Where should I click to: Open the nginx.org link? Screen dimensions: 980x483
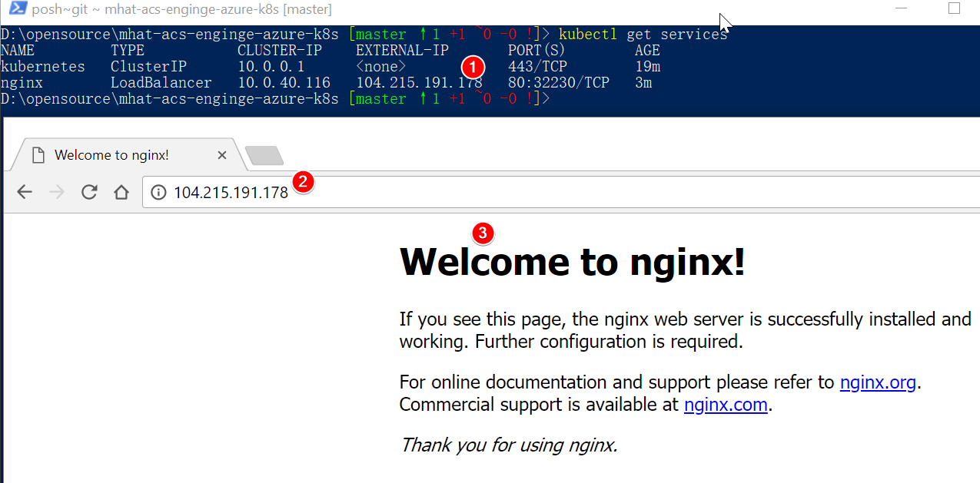click(878, 382)
